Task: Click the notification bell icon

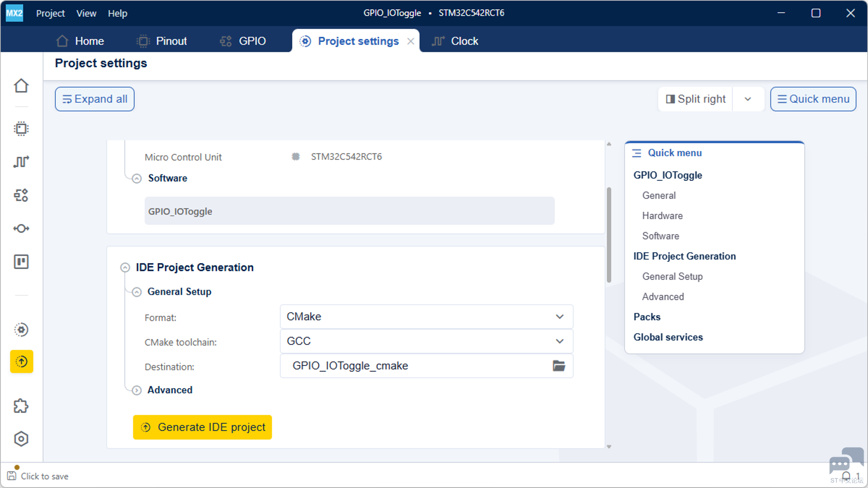Action: [846, 476]
